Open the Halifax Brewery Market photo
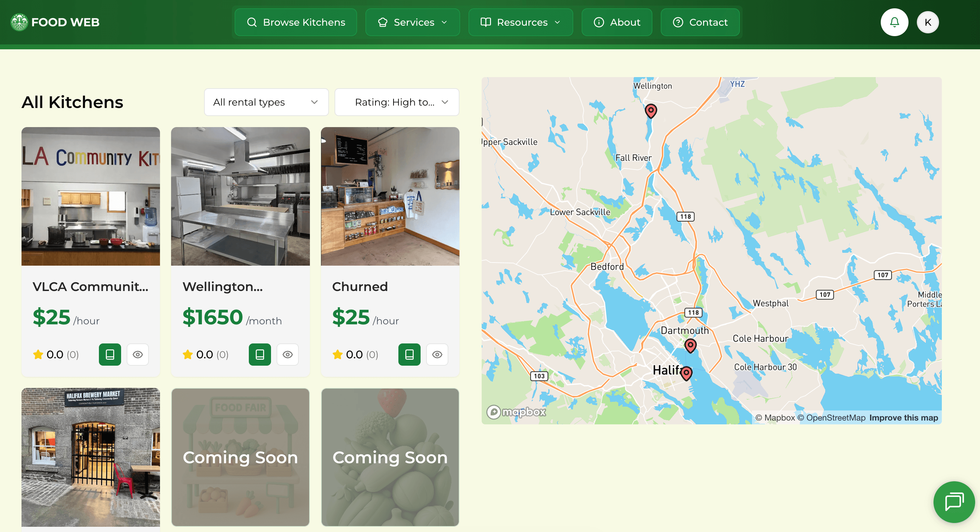Image resolution: width=980 pixels, height=532 pixels. [x=91, y=457]
